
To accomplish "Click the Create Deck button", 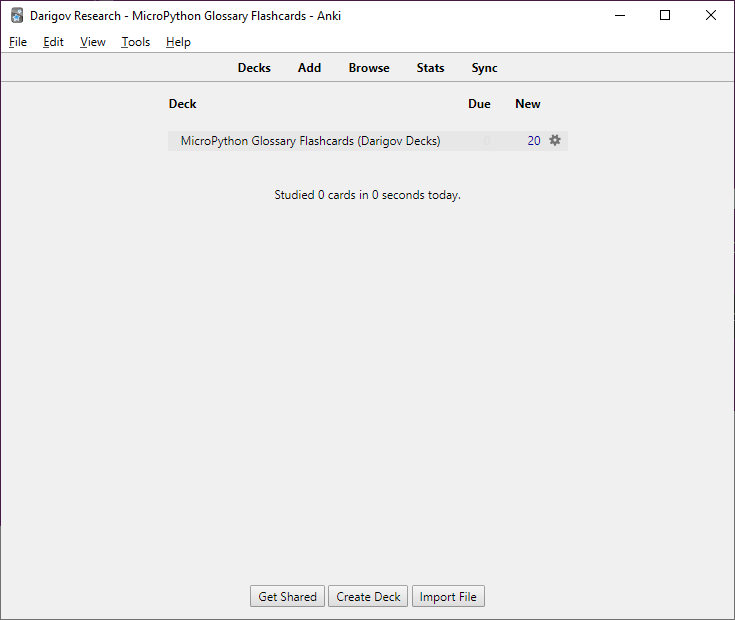I will point(368,596).
